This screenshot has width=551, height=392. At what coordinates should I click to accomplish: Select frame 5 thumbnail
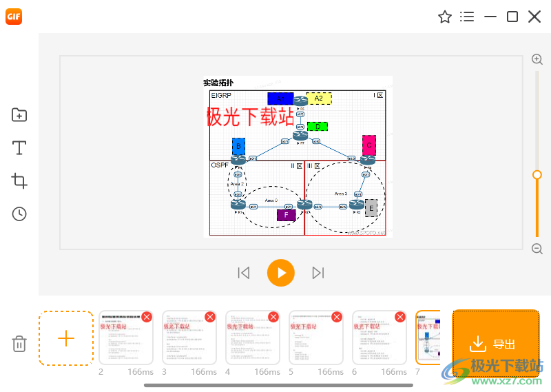(316, 338)
